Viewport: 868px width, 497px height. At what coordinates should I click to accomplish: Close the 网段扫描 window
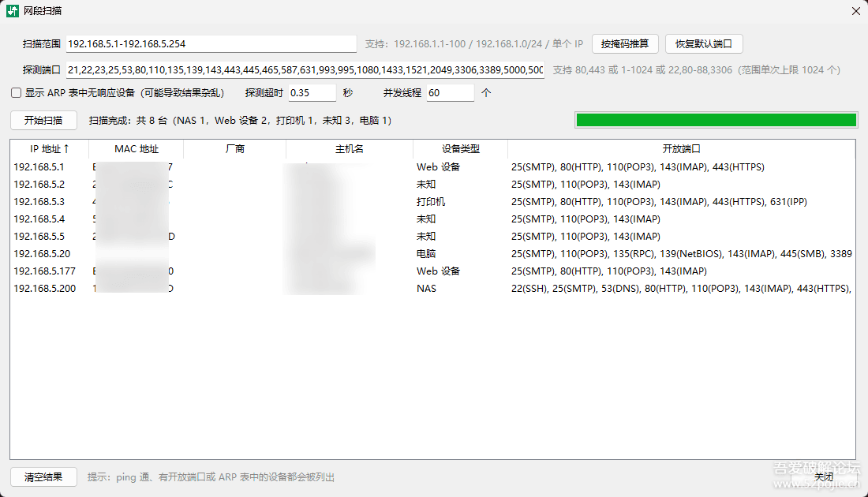coord(855,11)
